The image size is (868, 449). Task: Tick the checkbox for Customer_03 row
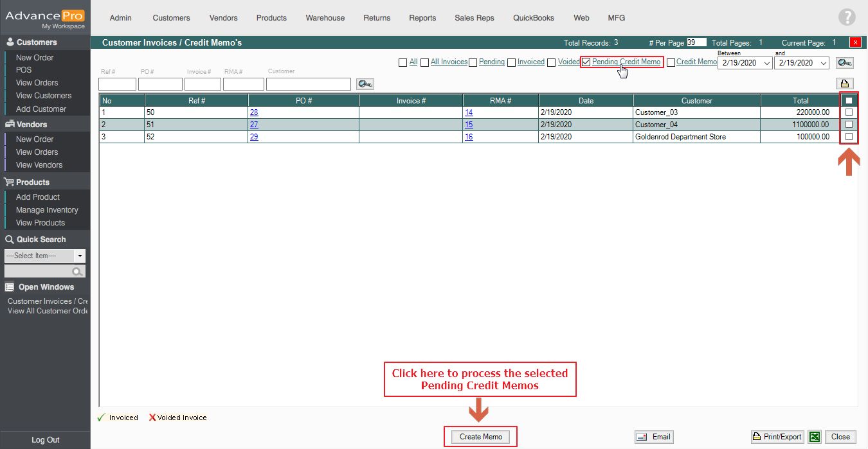pos(849,112)
